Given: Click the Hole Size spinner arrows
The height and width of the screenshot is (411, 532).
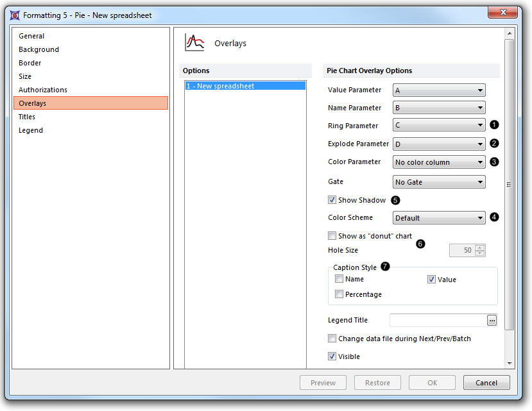Looking at the screenshot, I should (480, 250).
